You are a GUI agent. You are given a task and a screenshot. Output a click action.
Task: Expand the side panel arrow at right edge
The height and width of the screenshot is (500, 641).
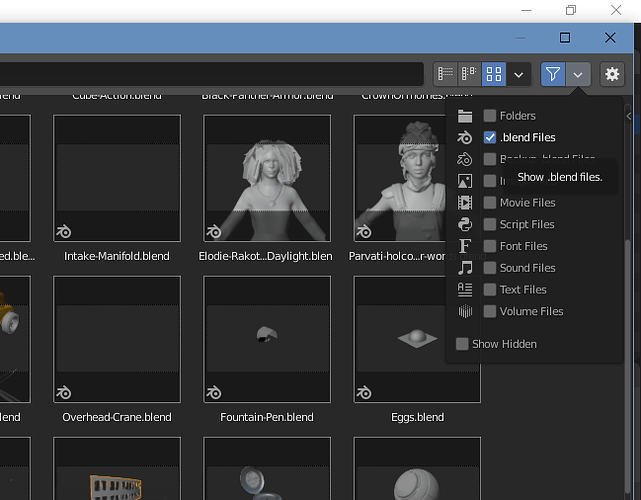pos(629,117)
